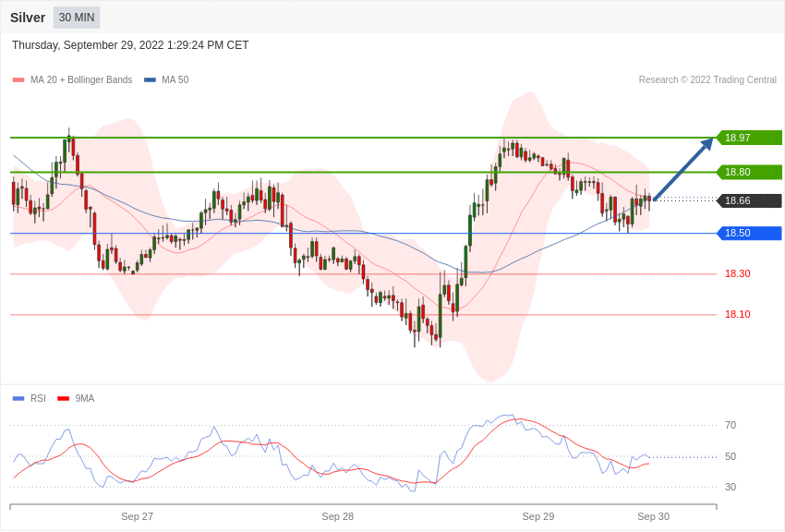The image size is (785, 532).
Task: Click the 18.30 red support label
Action: click(738, 273)
